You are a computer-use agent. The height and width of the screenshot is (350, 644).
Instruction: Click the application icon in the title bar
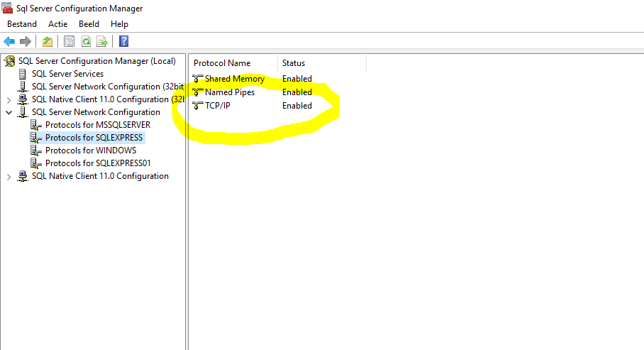[7, 8]
